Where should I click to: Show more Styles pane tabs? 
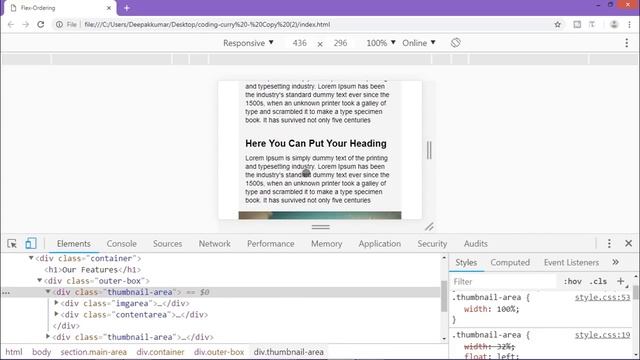[616, 262]
